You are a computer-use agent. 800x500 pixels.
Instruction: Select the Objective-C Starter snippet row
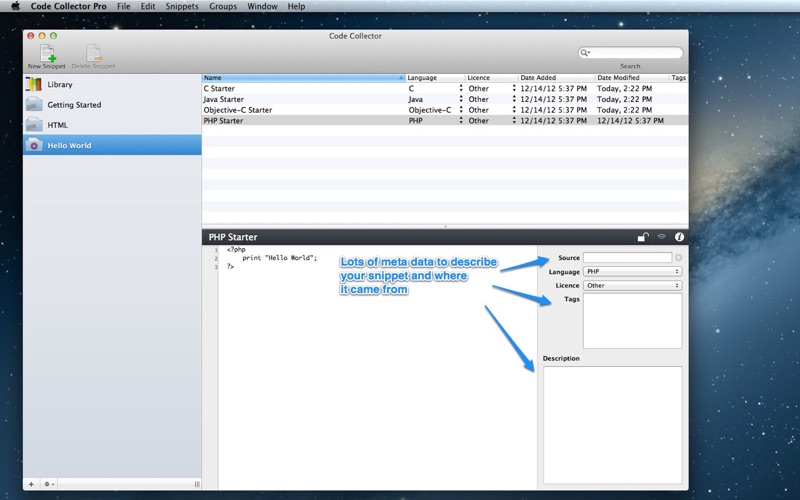445,110
